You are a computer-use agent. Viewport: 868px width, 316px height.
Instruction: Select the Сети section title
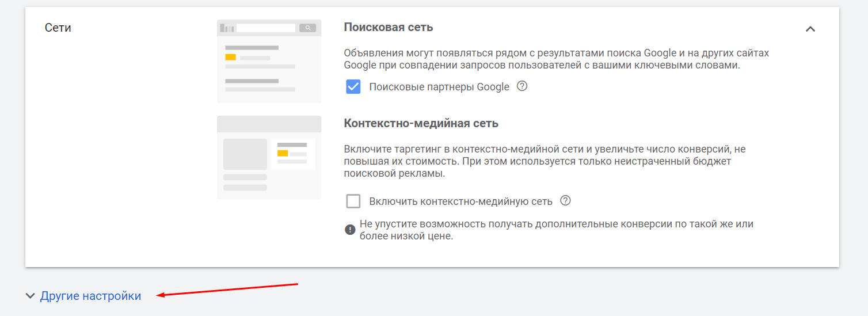coord(58,28)
